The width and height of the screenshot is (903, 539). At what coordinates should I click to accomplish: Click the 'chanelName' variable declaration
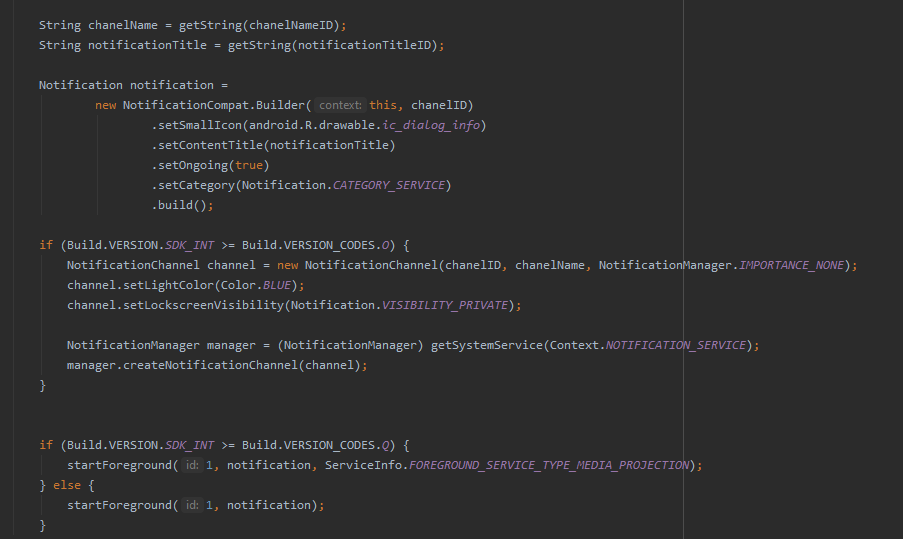pos(123,25)
